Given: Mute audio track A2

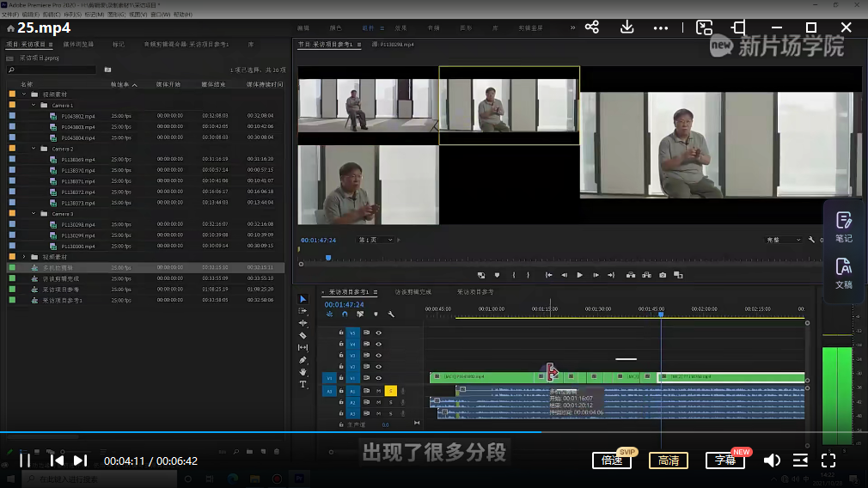Looking at the screenshot, I should pyautogui.click(x=379, y=402).
